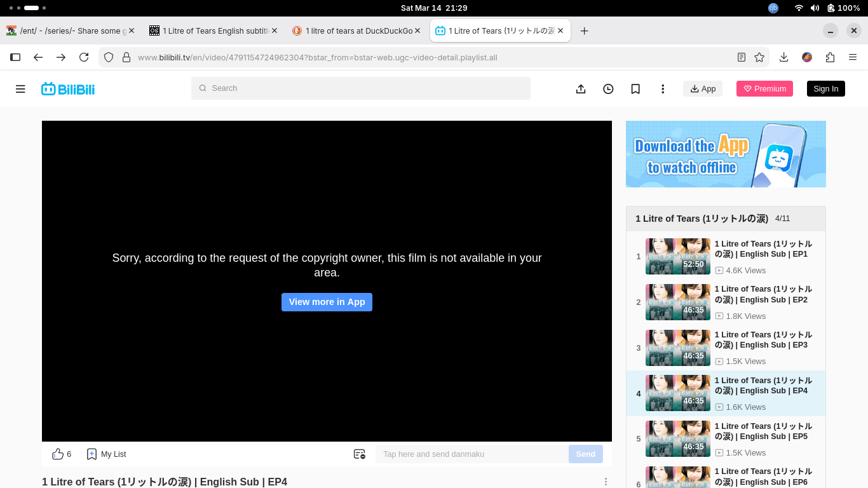Like the video with thumbs-up icon
The width and height of the screenshot is (868, 488).
[58, 454]
